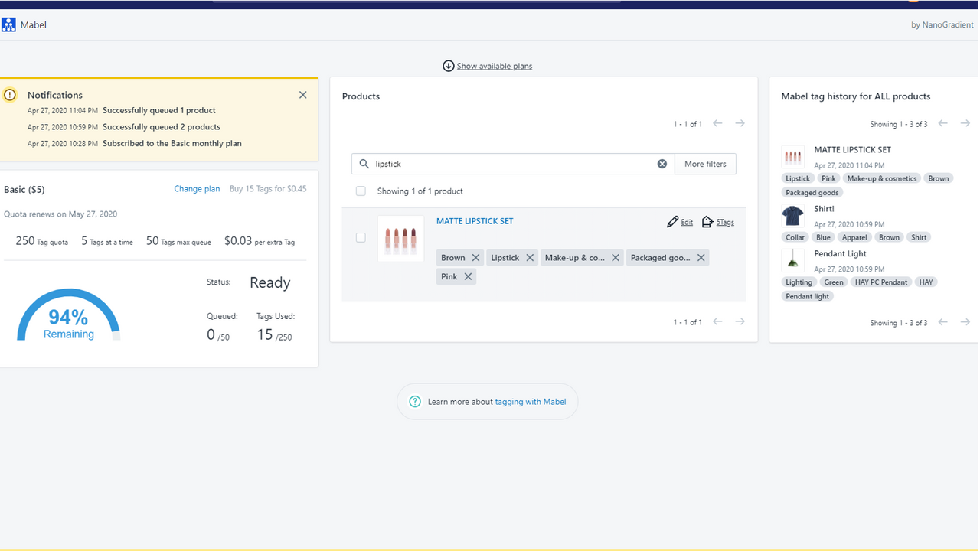Click Buy 15 Tags for $0.45
Screen dimensions: 980x551
click(267, 188)
